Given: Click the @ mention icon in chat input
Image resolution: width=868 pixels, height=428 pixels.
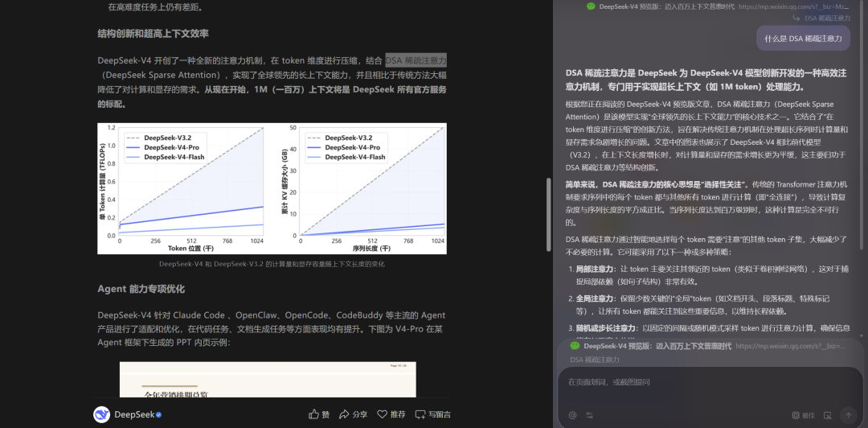Looking at the screenshot, I should coord(572,414).
